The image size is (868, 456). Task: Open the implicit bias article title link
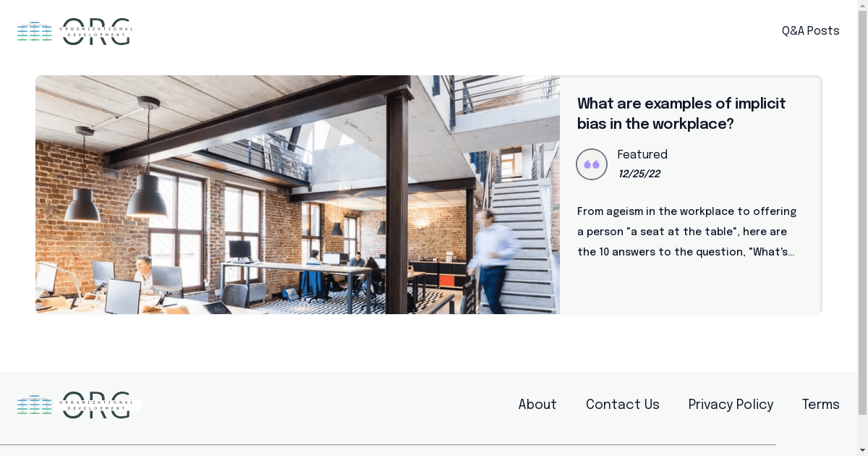[x=681, y=114]
